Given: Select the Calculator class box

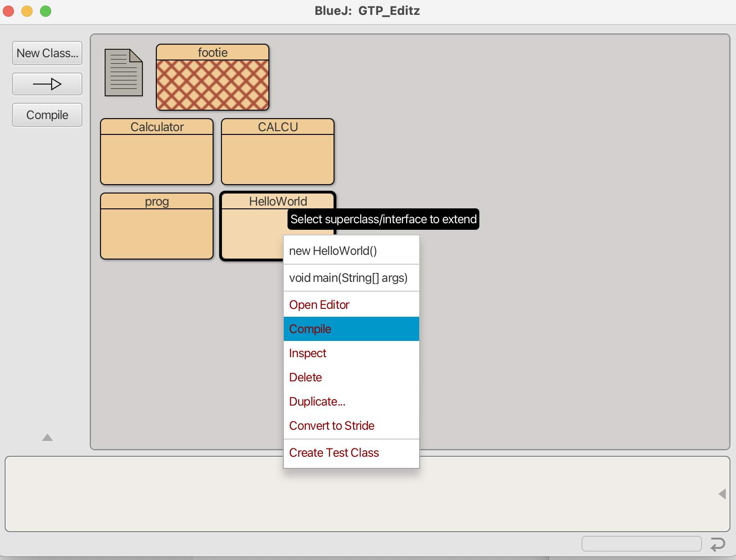Looking at the screenshot, I should [x=157, y=152].
